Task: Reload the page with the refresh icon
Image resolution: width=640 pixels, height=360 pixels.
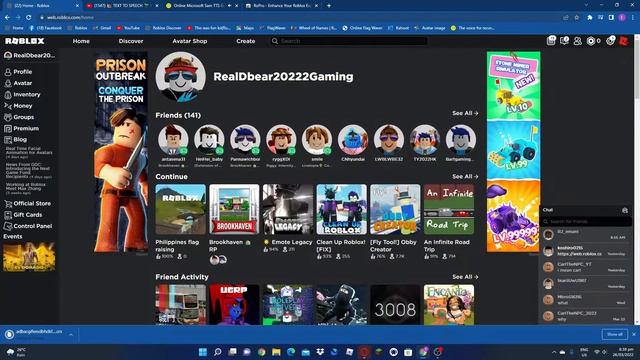Action: [29, 18]
